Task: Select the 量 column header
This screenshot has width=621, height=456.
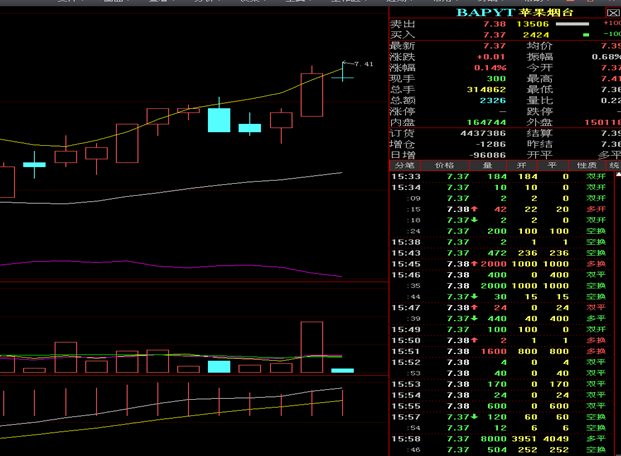Action: 488,165
